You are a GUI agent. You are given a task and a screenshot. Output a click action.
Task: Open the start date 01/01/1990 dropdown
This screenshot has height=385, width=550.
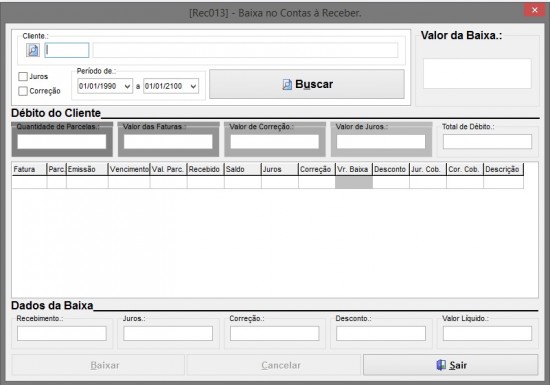127,86
